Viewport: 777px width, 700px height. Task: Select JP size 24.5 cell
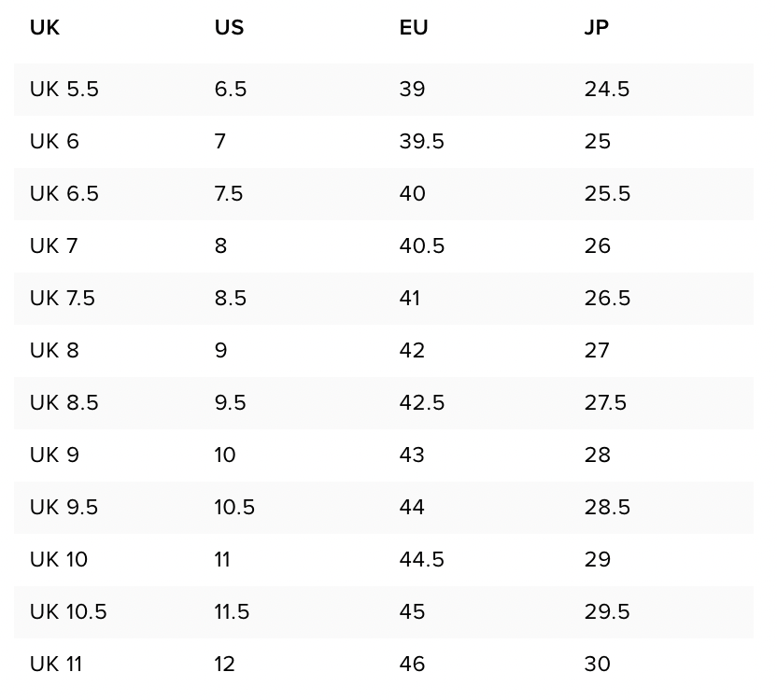[x=607, y=90]
